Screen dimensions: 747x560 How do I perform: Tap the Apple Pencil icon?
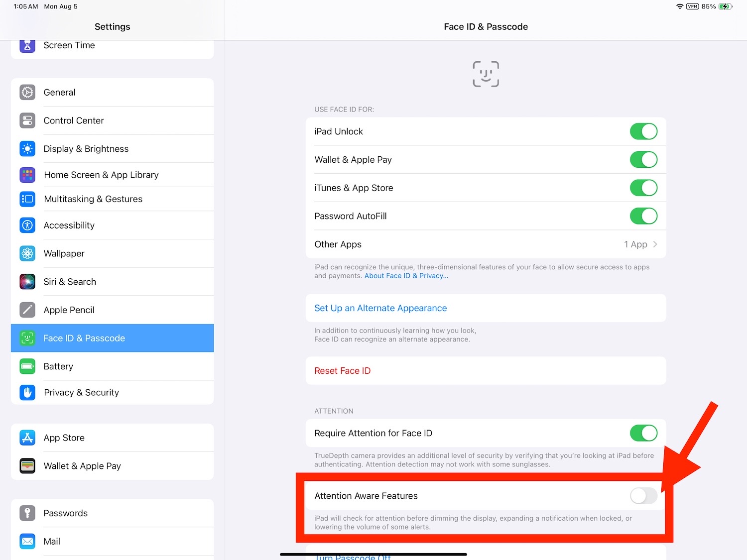tap(27, 310)
